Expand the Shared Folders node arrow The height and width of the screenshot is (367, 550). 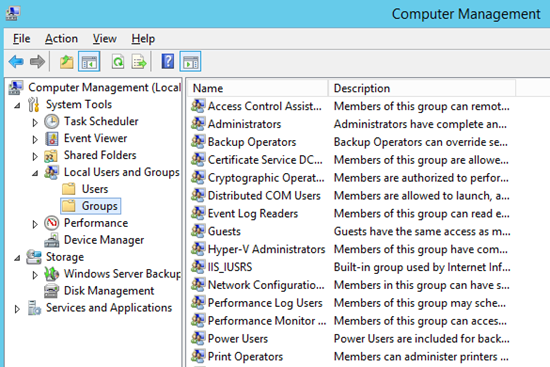pyautogui.click(x=35, y=156)
